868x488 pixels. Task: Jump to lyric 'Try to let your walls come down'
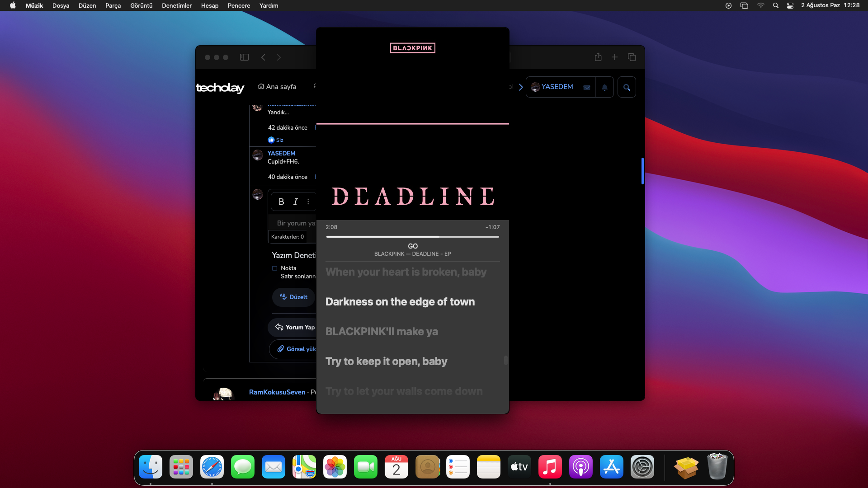pyautogui.click(x=404, y=391)
